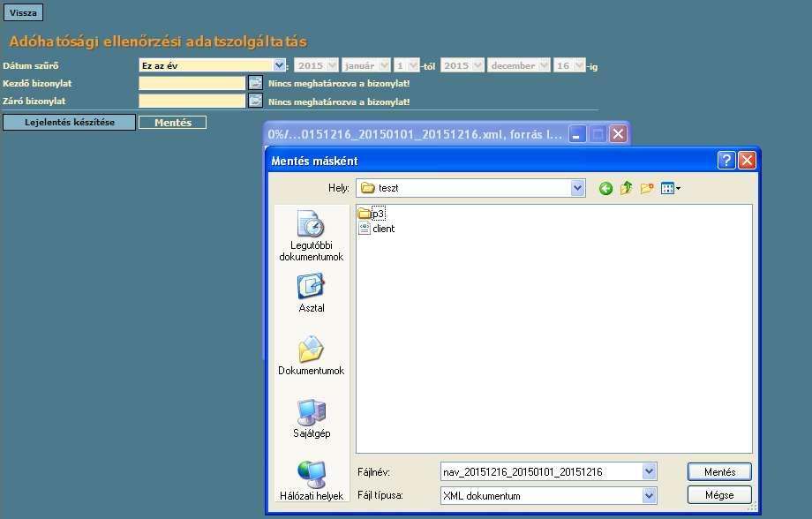Click the Záró bizonylat input field

point(192,101)
